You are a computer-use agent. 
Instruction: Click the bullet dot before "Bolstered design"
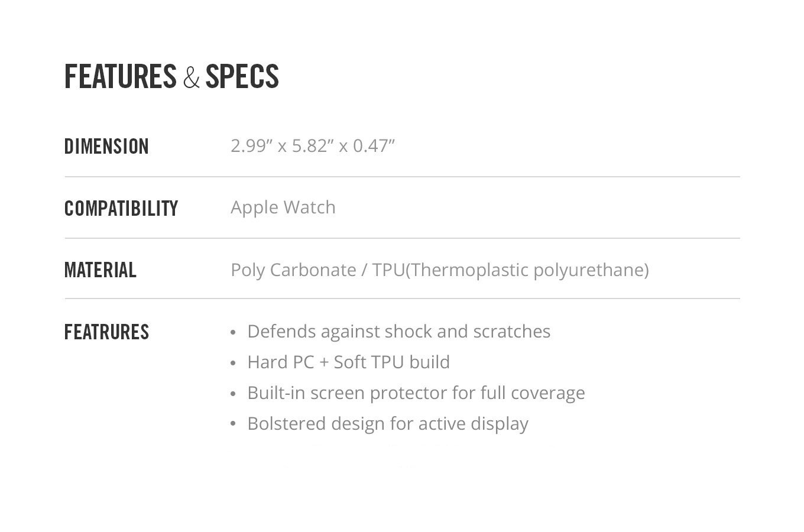pyautogui.click(x=234, y=424)
